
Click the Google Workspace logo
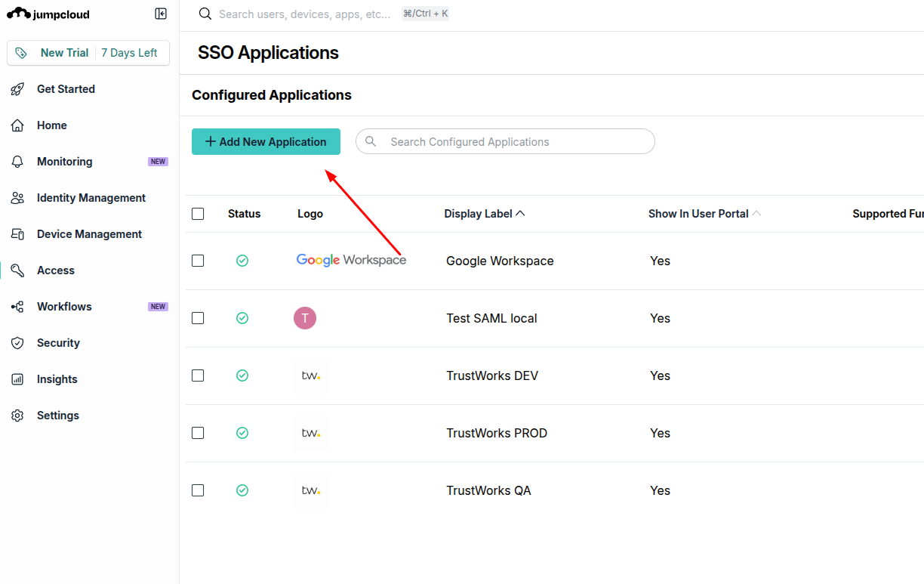click(x=351, y=260)
